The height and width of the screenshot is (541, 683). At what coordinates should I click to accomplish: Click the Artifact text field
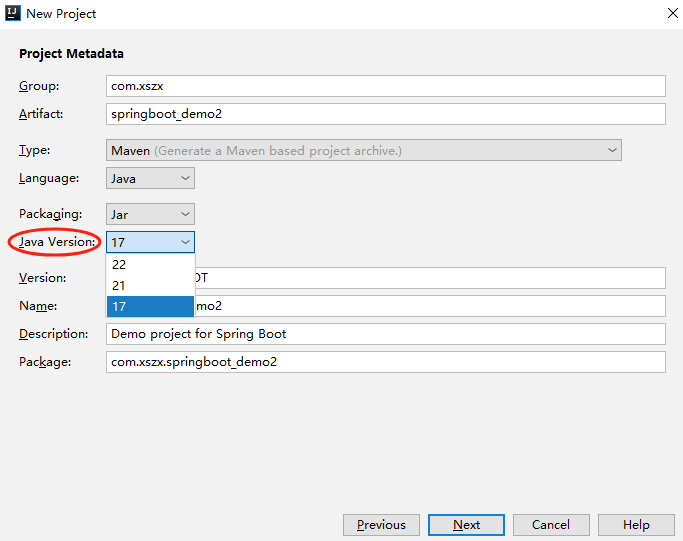[x=385, y=114]
